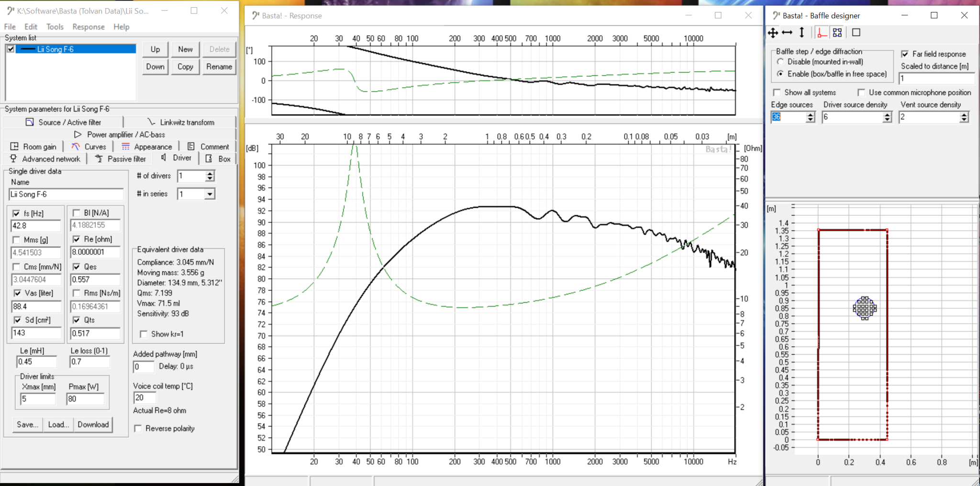Click the Up button
The height and width of the screenshot is (486, 980).
click(x=156, y=49)
